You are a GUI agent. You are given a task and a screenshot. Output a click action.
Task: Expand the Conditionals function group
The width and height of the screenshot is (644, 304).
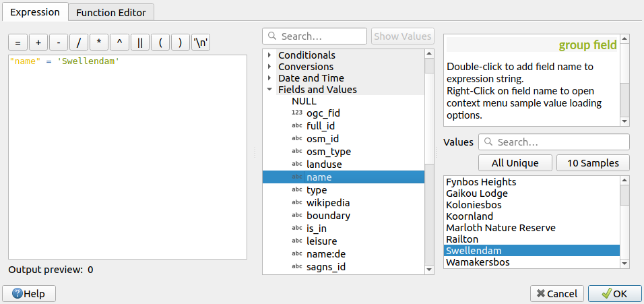(269, 55)
